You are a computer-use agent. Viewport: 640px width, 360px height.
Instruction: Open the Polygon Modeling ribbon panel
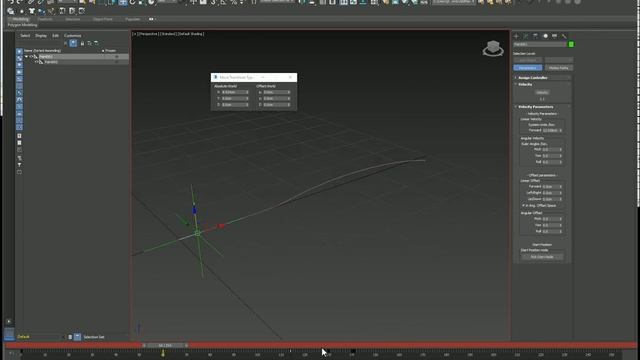click(x=22, y=25)
